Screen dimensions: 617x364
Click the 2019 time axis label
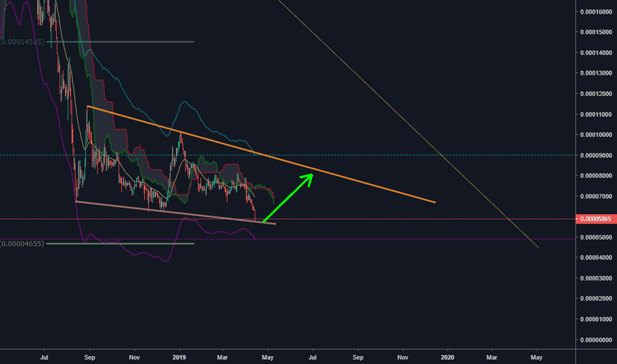179,357
